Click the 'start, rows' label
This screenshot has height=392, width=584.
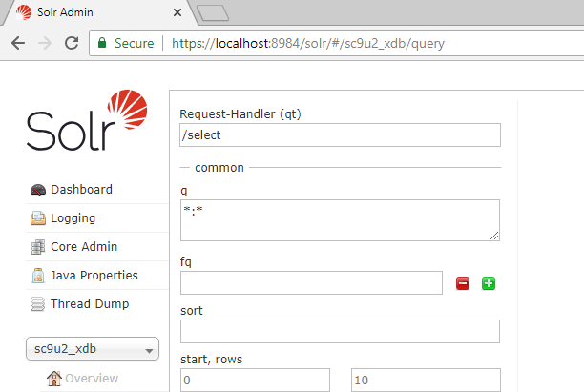coord(211,360)
